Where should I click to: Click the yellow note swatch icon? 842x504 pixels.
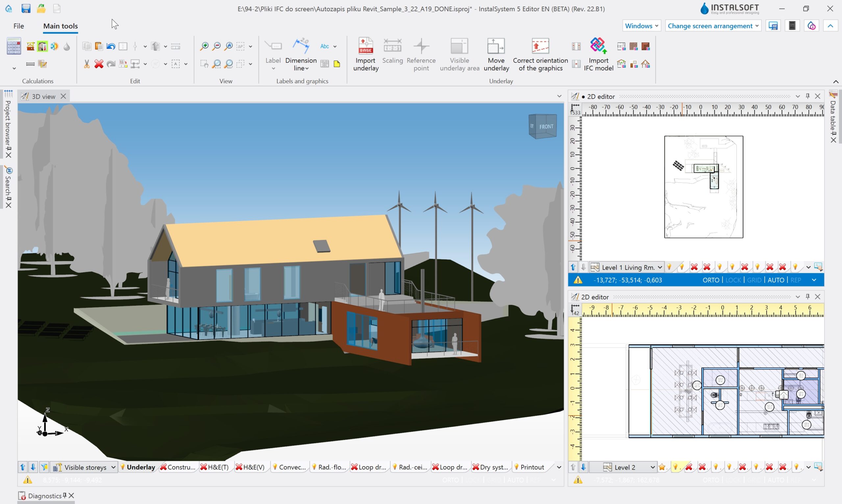(336, 64)
